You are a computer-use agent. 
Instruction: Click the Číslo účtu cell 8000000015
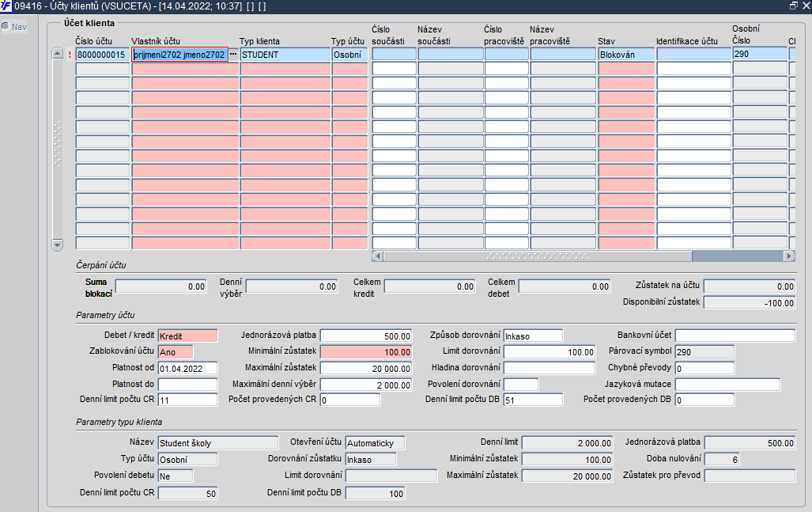tap(102, 55)
